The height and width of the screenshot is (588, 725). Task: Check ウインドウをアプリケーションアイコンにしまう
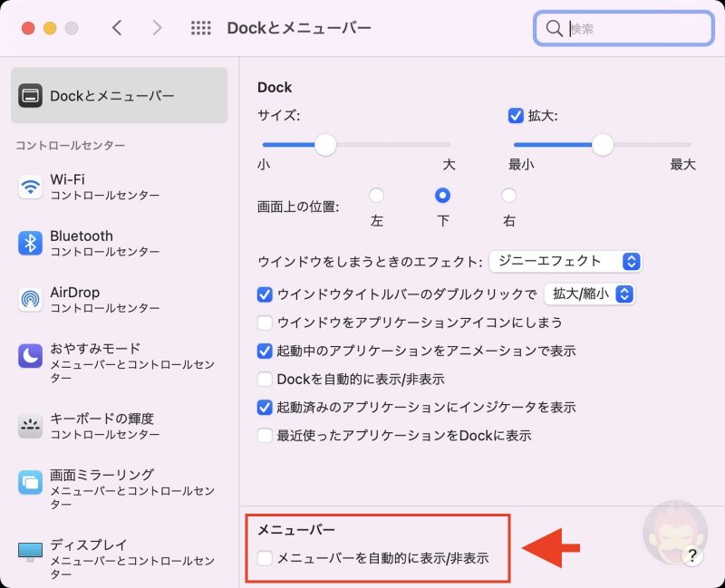(x=266, y=323)
